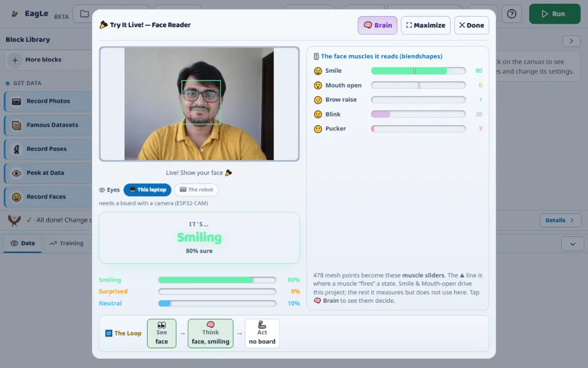Screen dimensions: 588x368
Task: Click the live webcam preview
Action: tap(199, 104)
